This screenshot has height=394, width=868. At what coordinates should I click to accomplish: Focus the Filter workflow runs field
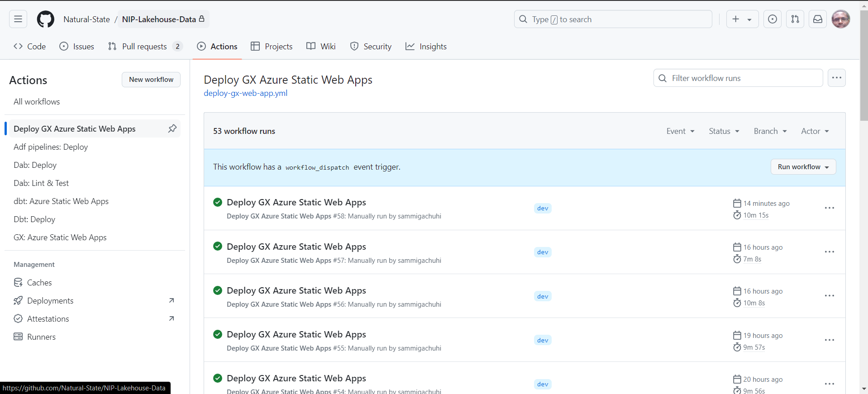738,78
